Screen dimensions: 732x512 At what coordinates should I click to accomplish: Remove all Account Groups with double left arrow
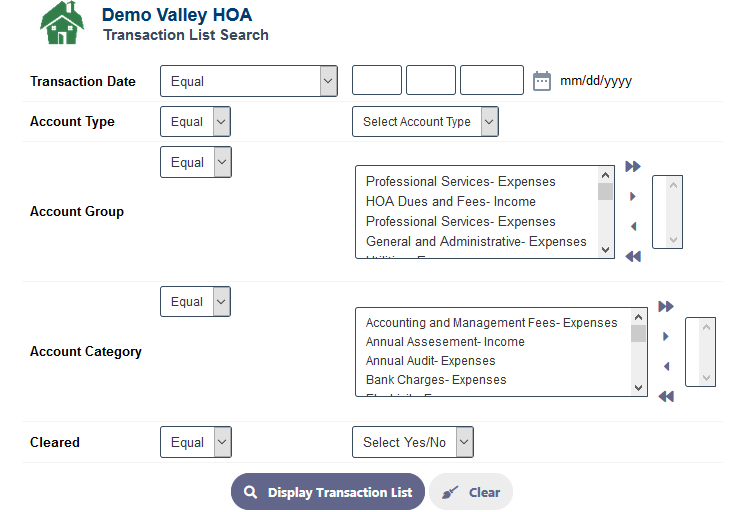point(633,256)
